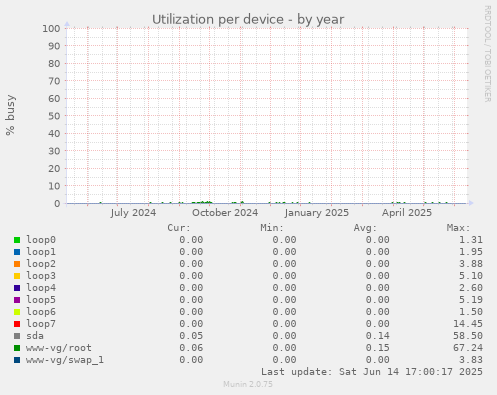497x395 pixels.
Task: Click the loop0 max value 1.31
Action: click(471, 240)
